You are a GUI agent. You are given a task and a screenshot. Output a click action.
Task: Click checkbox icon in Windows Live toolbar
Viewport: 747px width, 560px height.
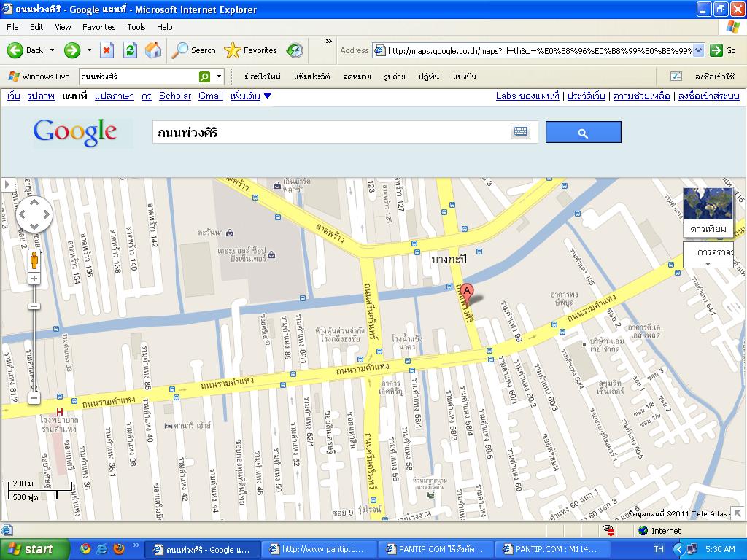click(676, 77)
